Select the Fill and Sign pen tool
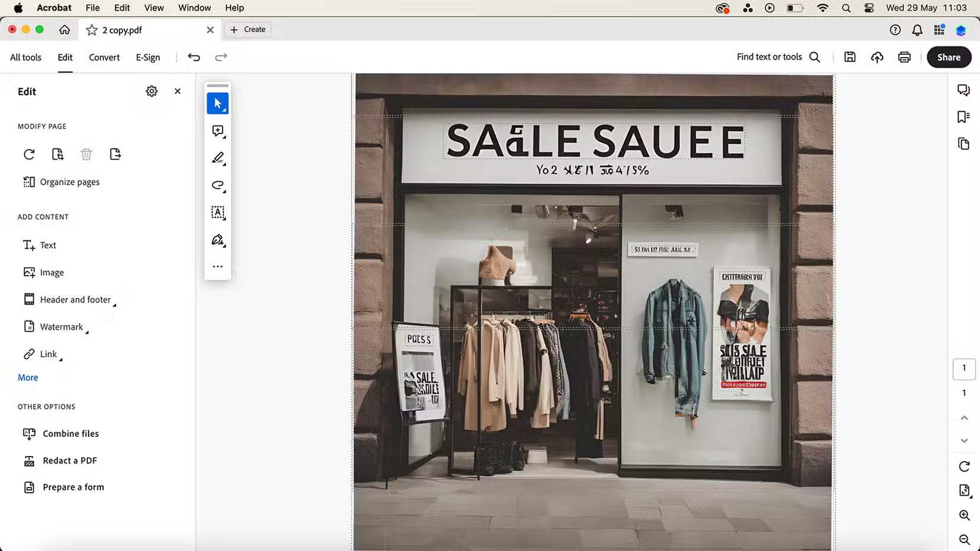The height and width of the screenshot is (551, 980). coord(217,240)
